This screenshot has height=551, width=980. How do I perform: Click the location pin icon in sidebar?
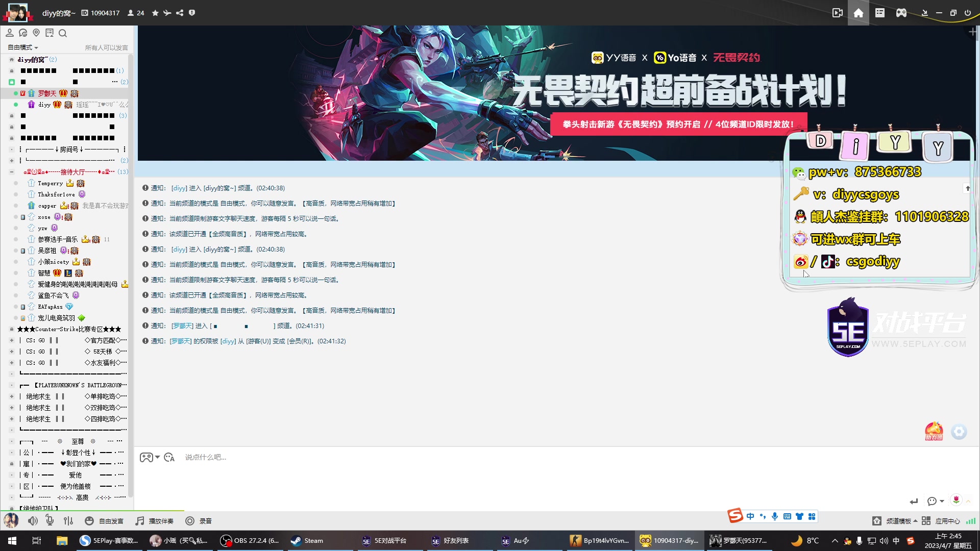pyautogui.click(x=36, y=33)
